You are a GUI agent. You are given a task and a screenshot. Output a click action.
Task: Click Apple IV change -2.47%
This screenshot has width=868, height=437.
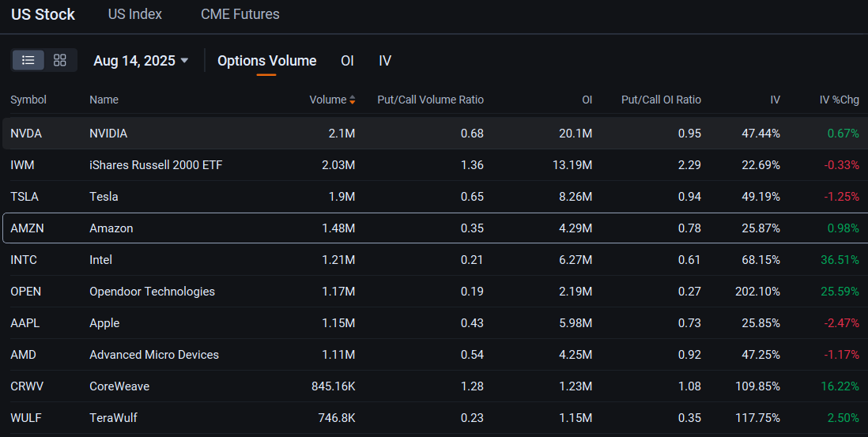click(841, 322)
